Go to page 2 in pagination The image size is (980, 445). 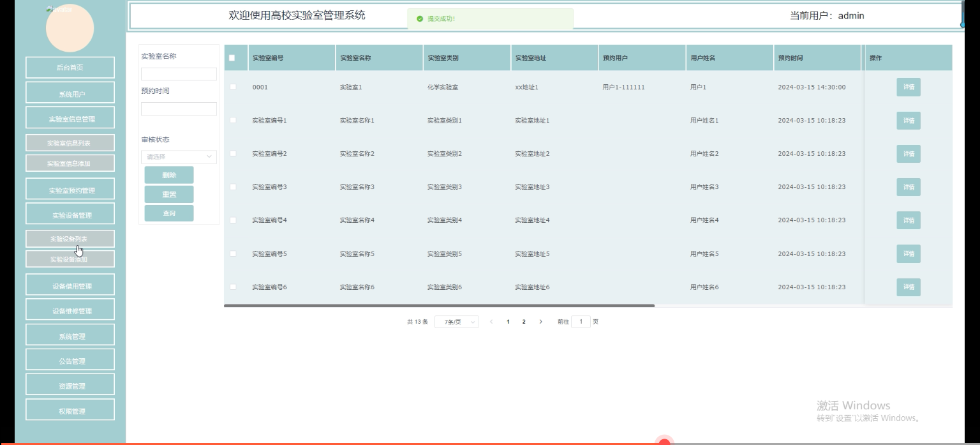(x=524, y=322)
